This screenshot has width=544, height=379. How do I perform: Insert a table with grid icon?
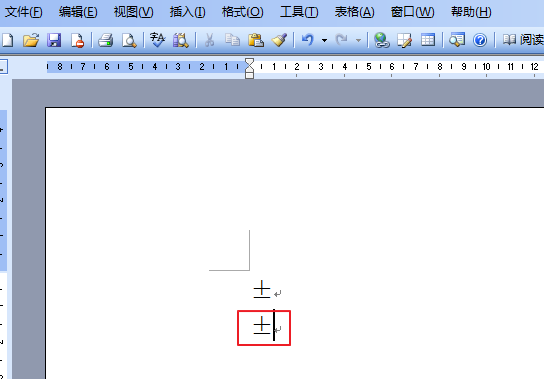[x=428, y=40]
